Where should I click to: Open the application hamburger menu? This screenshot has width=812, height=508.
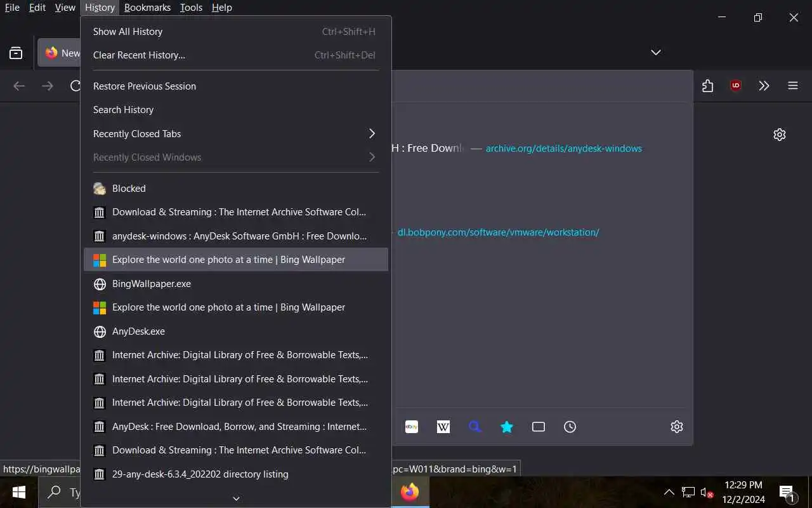(x=793, y=86)
